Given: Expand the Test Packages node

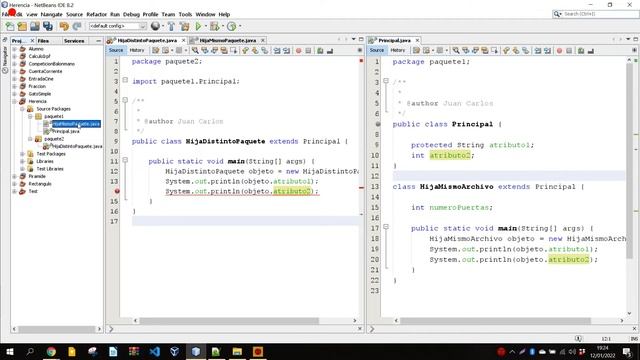Looking at the screenshot, I should pyautogui.click(x=22, y=154).
